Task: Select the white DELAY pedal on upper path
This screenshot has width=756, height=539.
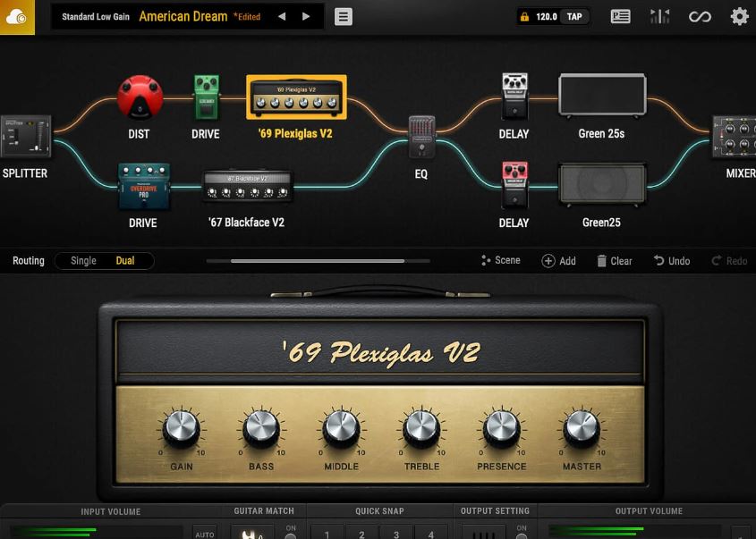Action: click(514, 97)
